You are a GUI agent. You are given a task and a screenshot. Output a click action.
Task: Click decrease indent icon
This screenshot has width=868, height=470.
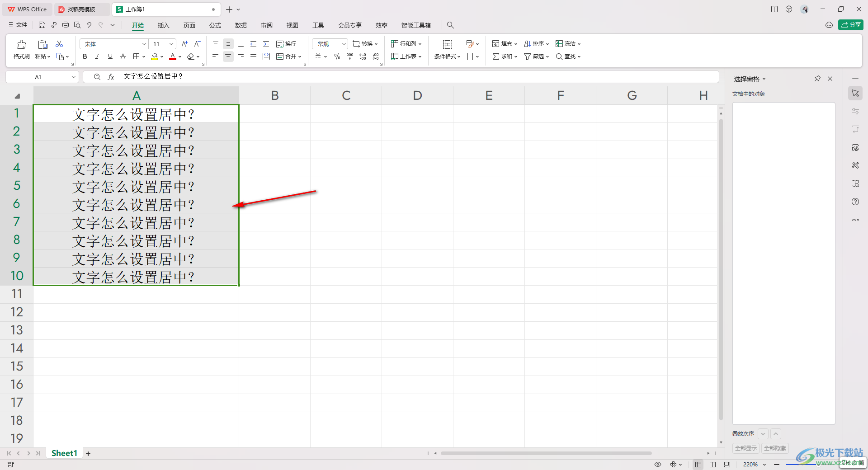pyautogui.click(x=254, y=44)
